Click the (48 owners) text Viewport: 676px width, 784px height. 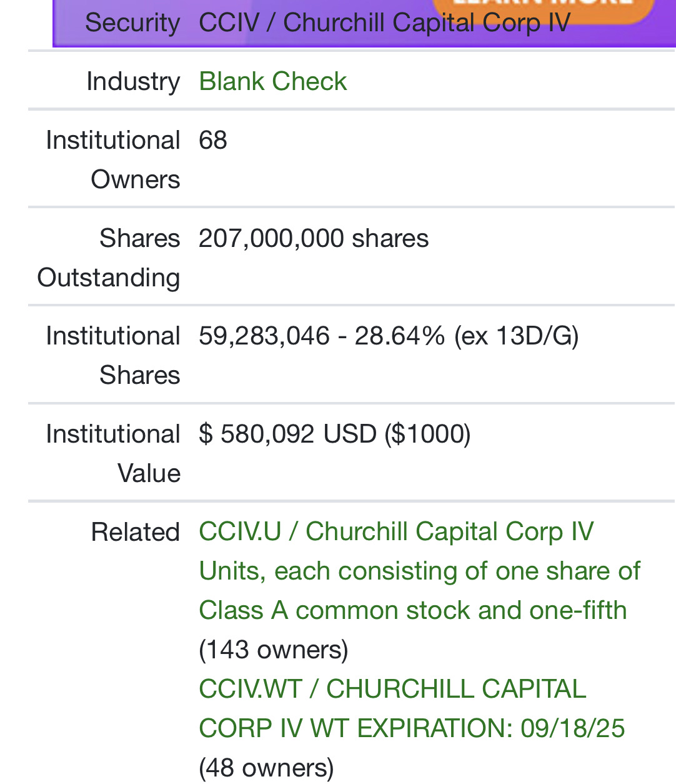click(266, 767)
